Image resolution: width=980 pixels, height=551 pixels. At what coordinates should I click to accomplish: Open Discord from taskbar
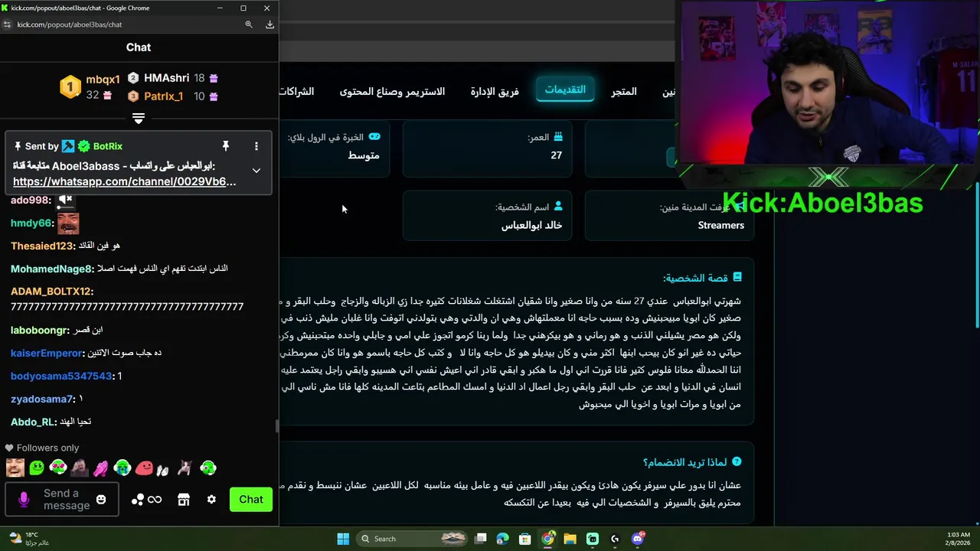click(x=638, y=539)
